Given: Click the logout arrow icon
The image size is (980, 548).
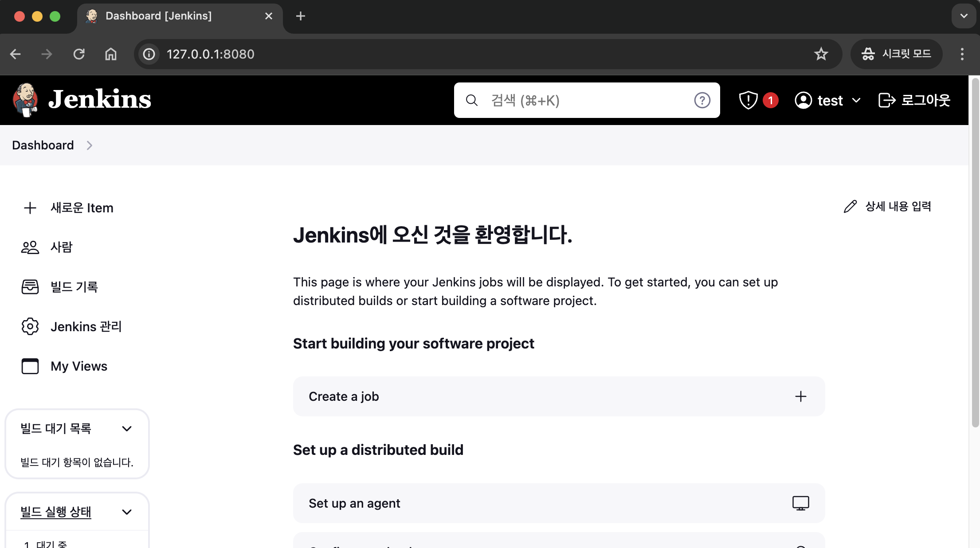Looking at the screenshot, I should click(x=887, y=100).
